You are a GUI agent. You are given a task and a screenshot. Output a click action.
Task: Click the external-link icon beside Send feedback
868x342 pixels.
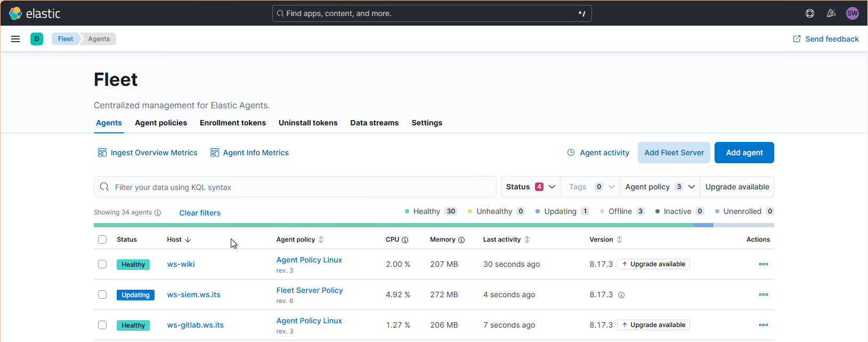point(797,39)
